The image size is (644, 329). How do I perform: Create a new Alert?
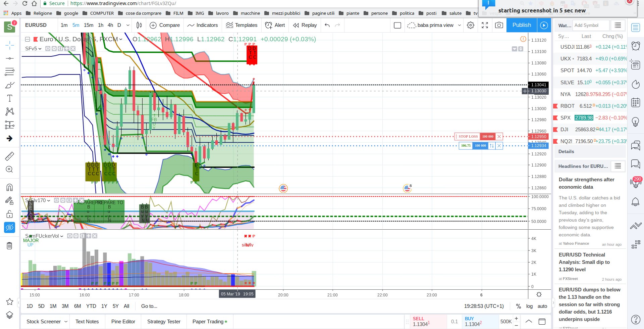275,25
